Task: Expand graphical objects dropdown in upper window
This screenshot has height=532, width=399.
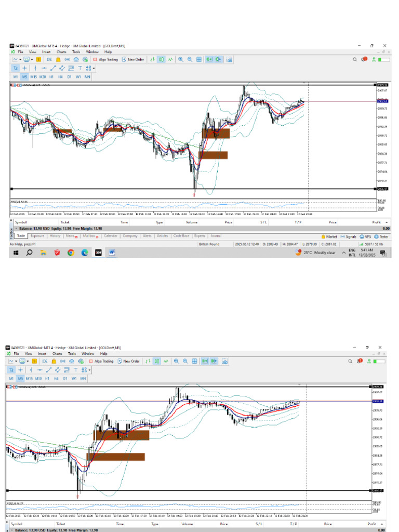Action: [94, 68]
